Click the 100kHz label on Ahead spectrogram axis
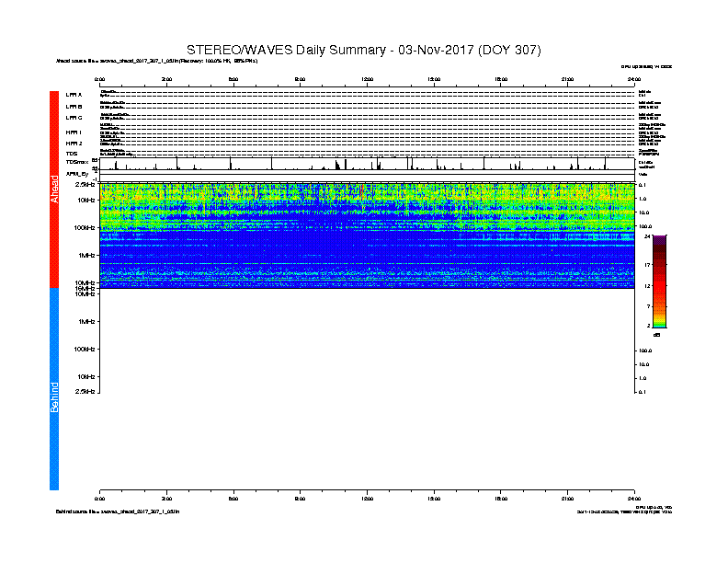 pyautogui.click(x=84, y=227)
